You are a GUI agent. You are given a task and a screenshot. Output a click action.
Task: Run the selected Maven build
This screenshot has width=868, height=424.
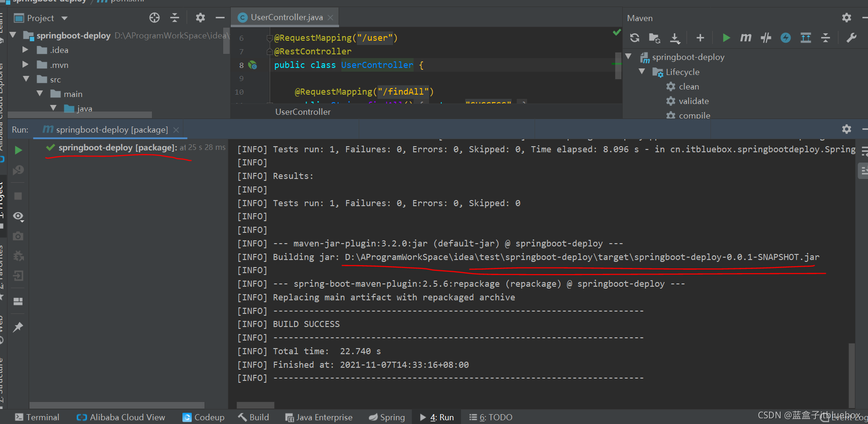[726, 38]
